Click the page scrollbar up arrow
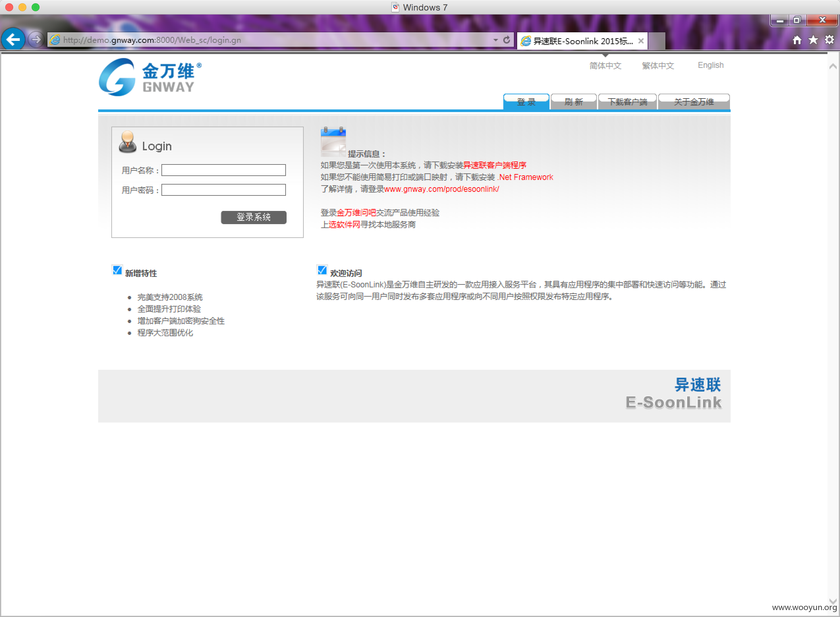The image size is (840, 617). (x=832, y=67)
